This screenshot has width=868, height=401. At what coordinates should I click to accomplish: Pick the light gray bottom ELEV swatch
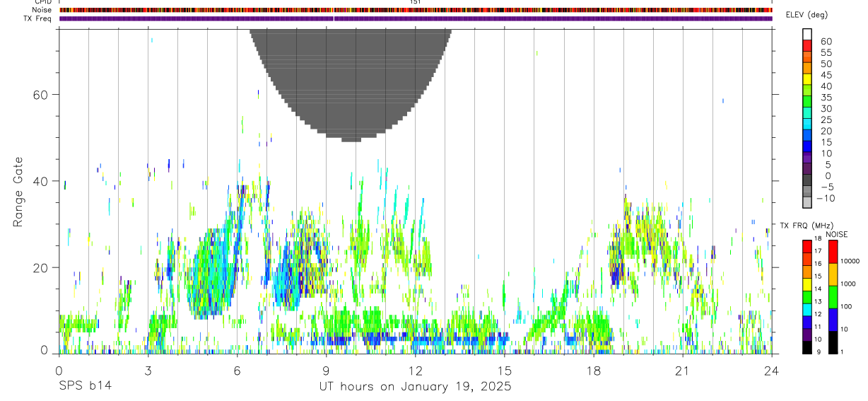(807, 204)
